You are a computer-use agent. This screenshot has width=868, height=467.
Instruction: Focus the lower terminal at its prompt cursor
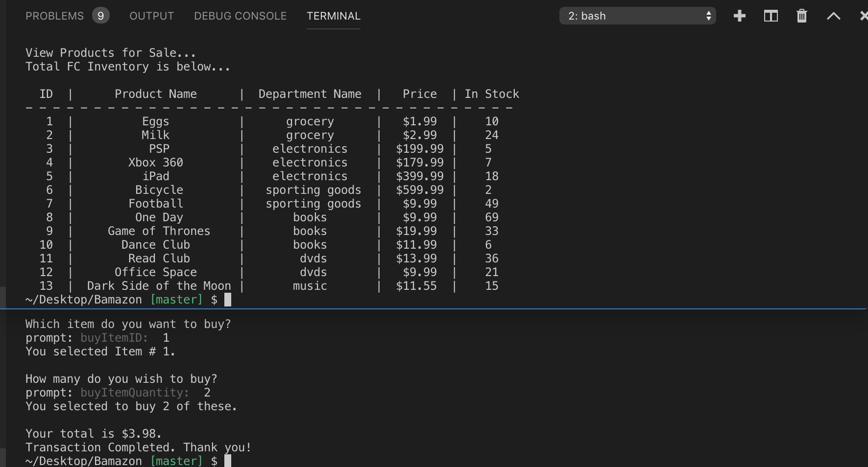click(228, 461)
